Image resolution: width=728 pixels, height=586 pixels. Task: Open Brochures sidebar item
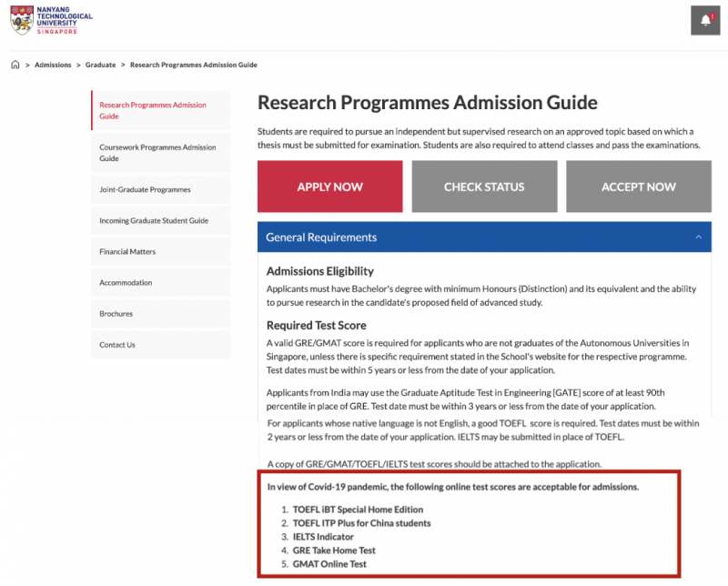(161, 313)
